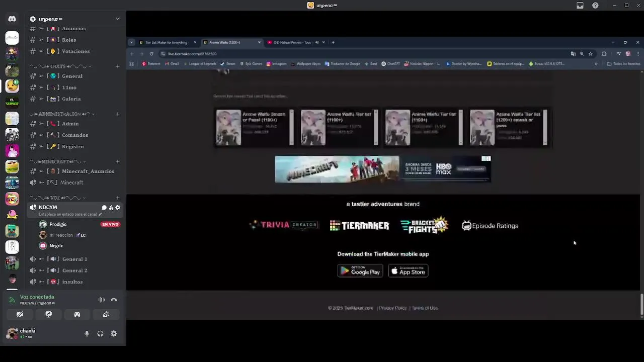This screenshot has height=362, width=644.
Task: Select user Prodigio in voice channel
Action: (58, 224)
